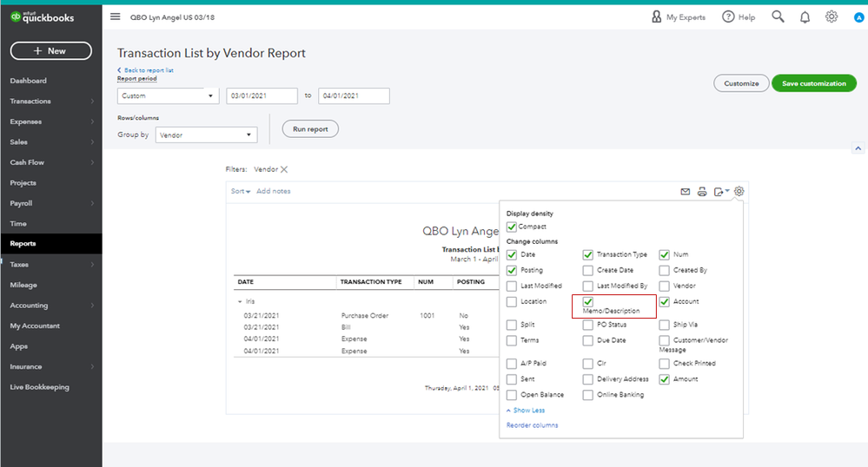Enable the Due Date column checkbox
This screenshot has width=868, height=467.
(588, 340)
